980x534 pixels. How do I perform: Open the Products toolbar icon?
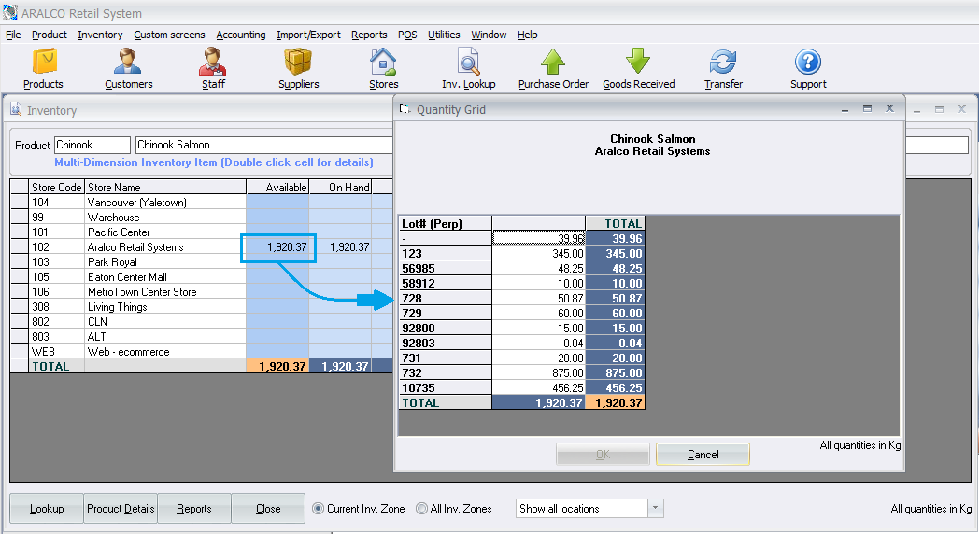click(44, 69)
